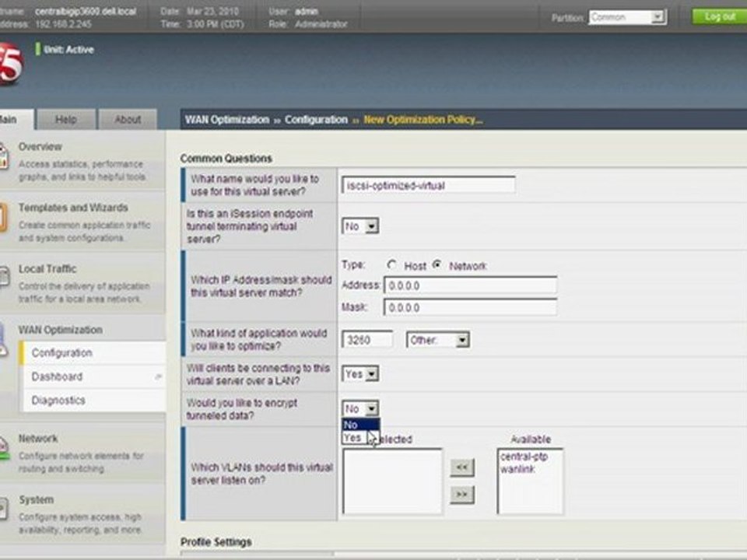
Task: Click the virtual server name field
Action: click(428, 185)
